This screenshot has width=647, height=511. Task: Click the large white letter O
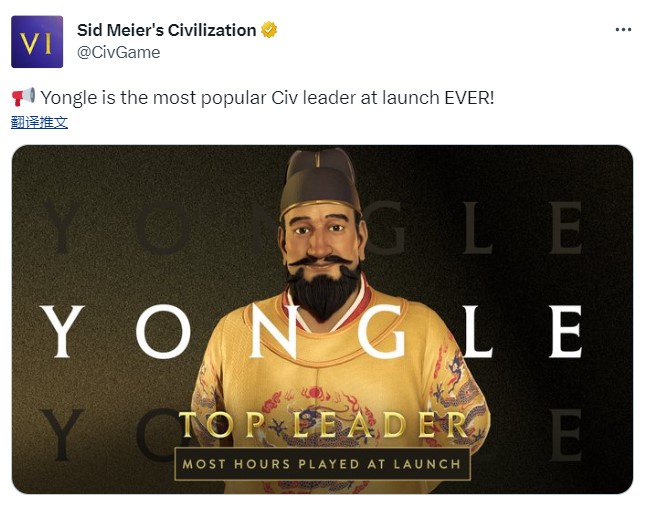pos(163,332)
